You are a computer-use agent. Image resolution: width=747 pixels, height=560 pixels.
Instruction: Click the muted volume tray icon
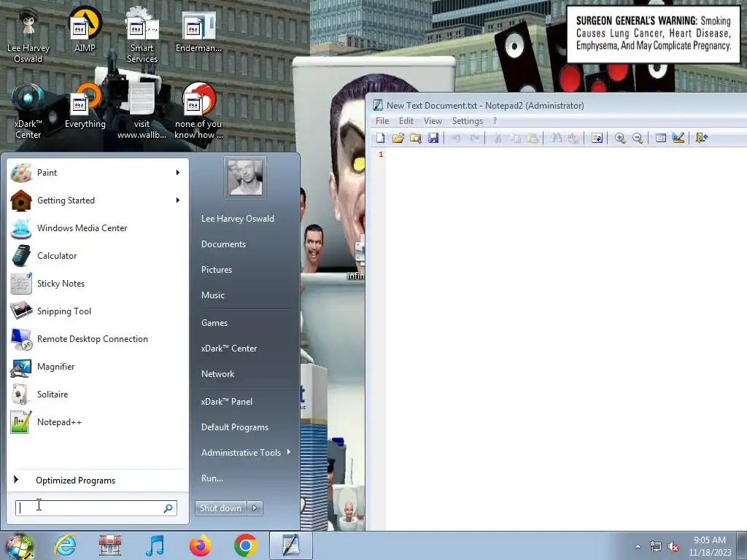pos(673,547)
